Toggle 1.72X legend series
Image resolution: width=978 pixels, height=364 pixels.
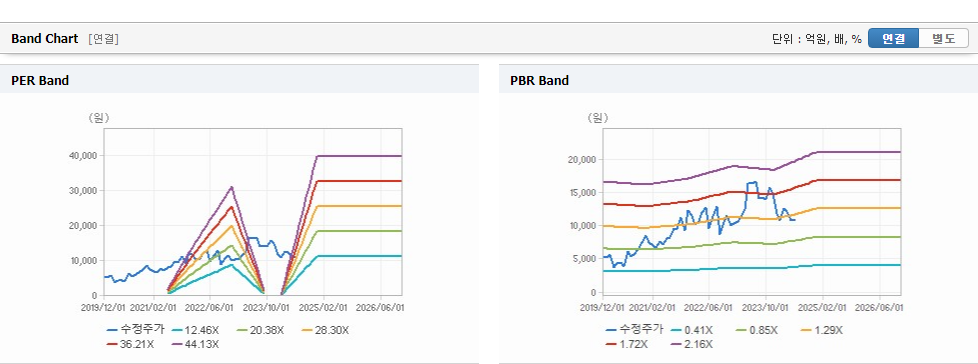coord(628,343)
